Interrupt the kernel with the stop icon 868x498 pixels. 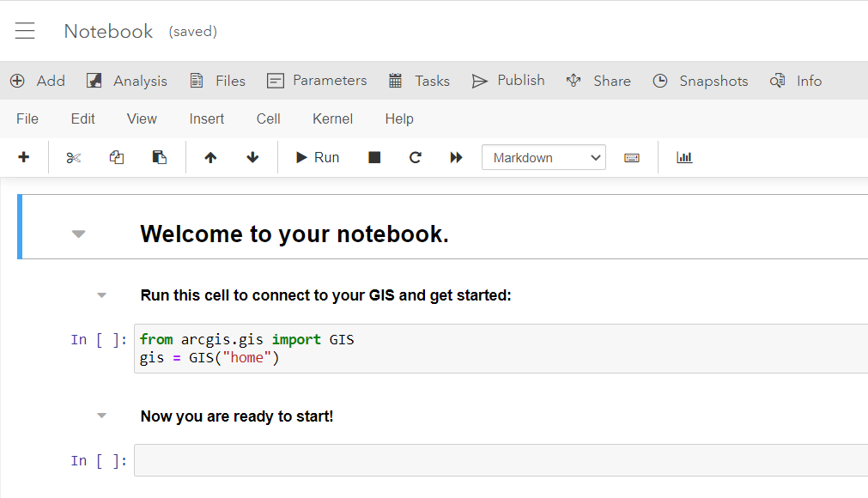click(x=373, y=157)
